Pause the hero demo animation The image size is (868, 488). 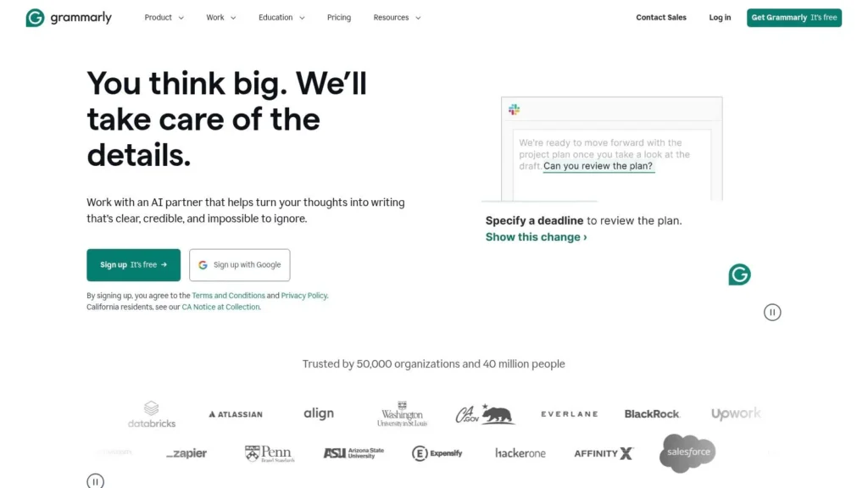[x=772, y=312]
